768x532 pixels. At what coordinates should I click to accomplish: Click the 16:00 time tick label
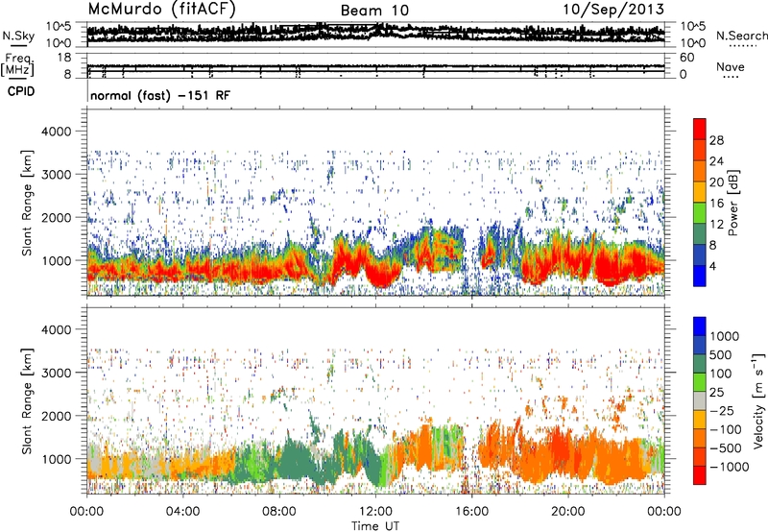pyautogui.click(x=471, y=512)
